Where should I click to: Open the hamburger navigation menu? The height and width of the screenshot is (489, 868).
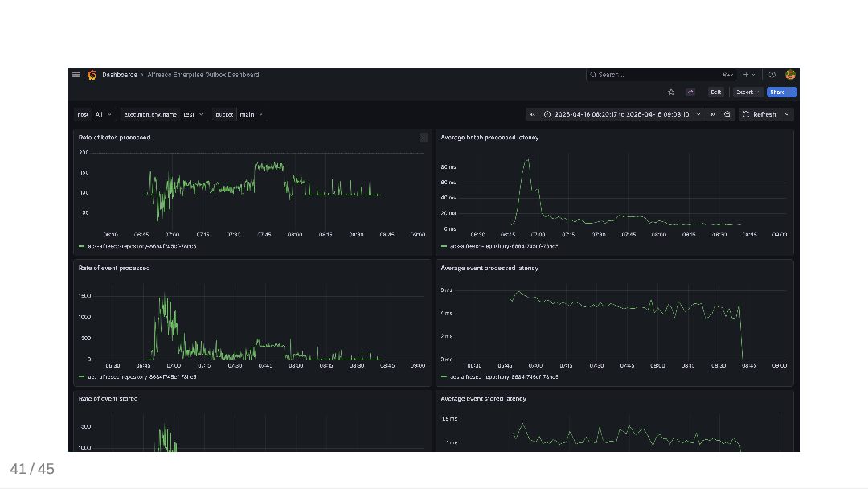tap(76, 75)
